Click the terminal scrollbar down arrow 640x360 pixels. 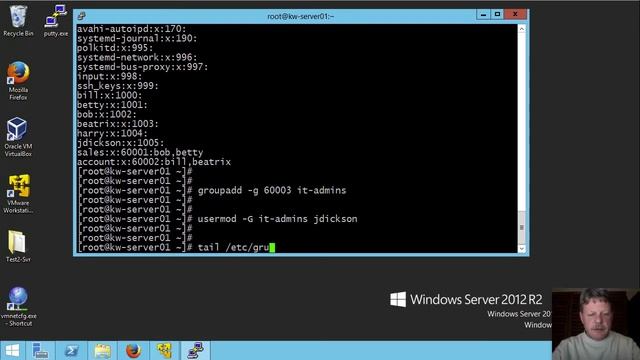click(x=522, y=249)
